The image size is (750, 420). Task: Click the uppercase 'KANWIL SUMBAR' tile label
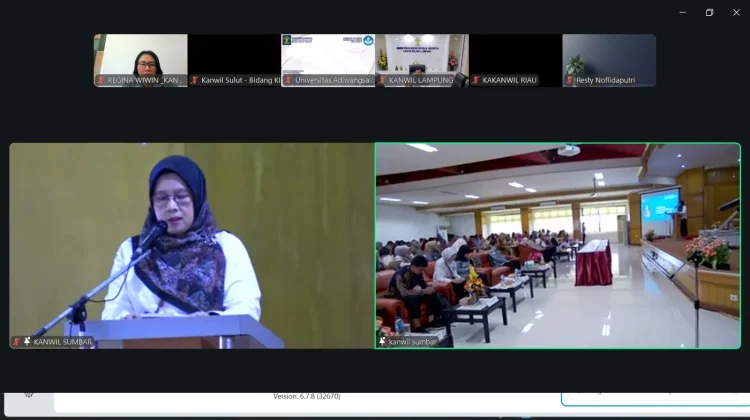[63, 342]
